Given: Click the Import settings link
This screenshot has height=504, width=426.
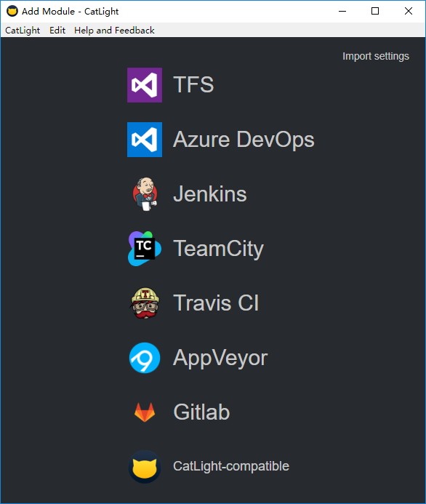Looking at the screenshot, I should coord(376,56).
